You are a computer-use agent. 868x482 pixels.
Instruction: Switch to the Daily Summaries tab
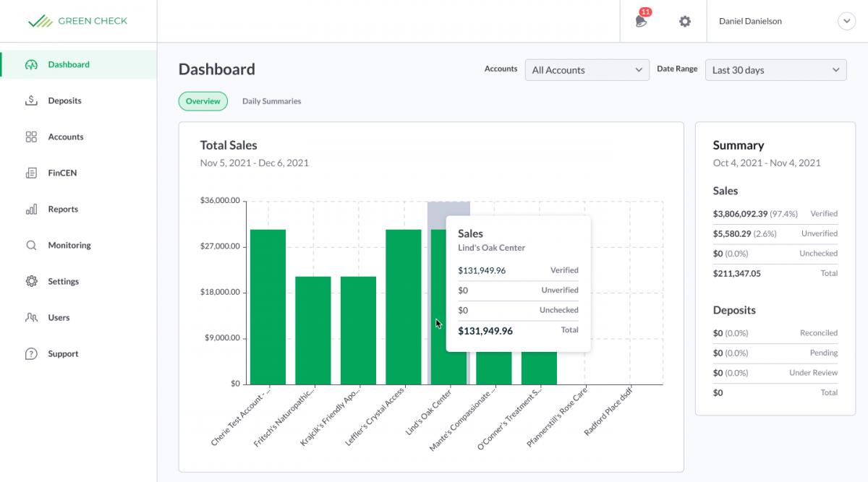[x=271, y=101]
